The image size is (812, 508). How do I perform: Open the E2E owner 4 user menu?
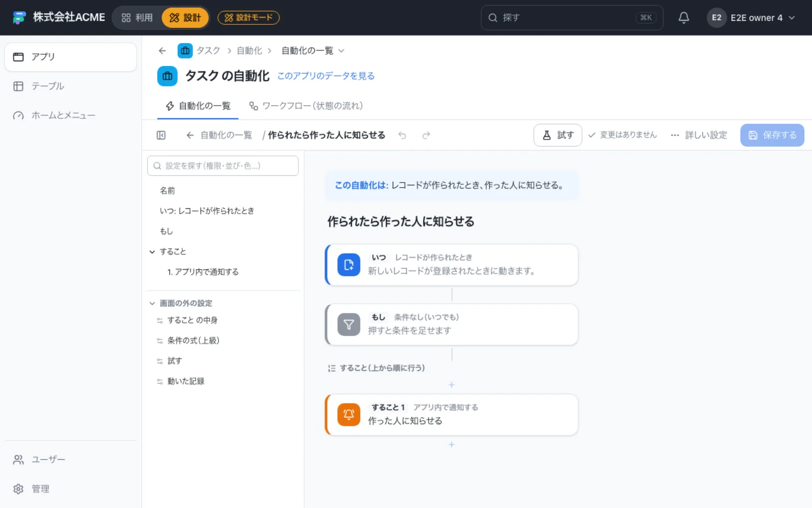(x=751, y=18)
